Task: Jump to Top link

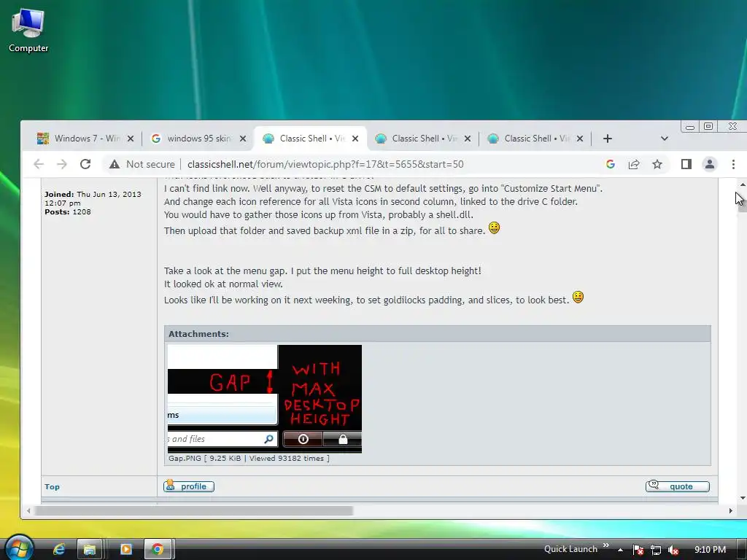Action: [x=52, y=486]
